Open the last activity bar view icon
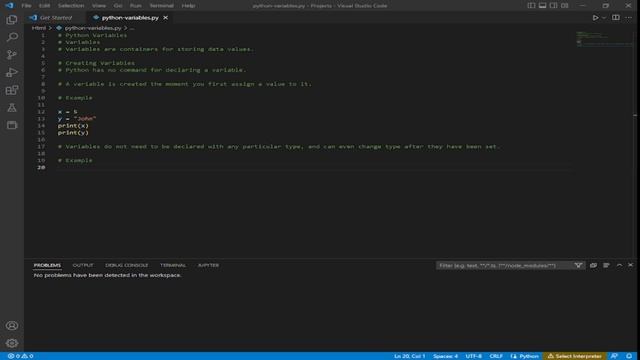Image resolution: width=640 pixels, height=360 pixels. tap(12, 125)
